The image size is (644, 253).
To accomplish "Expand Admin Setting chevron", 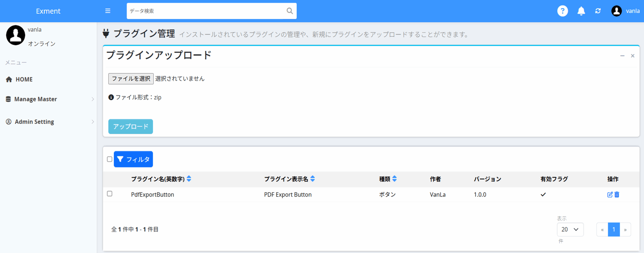I will point(93,122).
